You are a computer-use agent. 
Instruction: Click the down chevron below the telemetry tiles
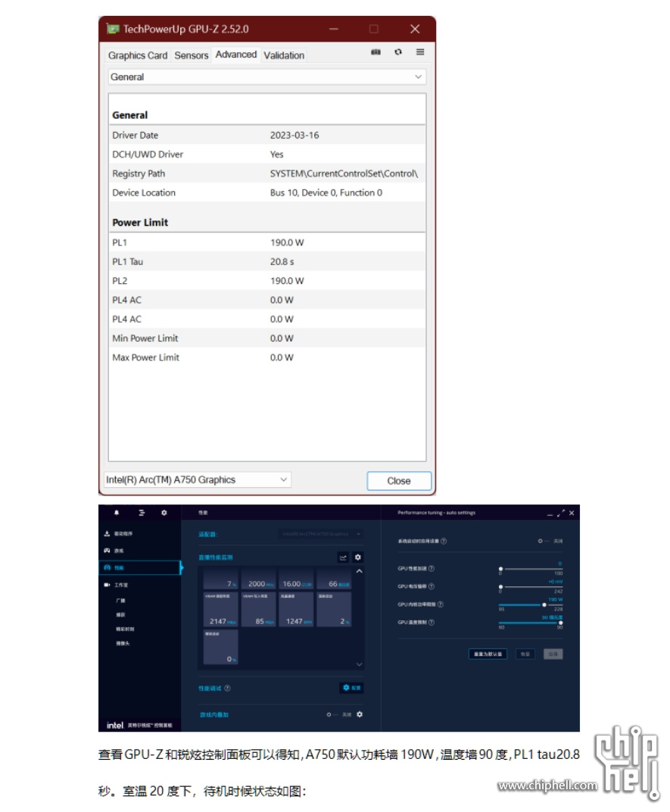click(x=360, y=664)
